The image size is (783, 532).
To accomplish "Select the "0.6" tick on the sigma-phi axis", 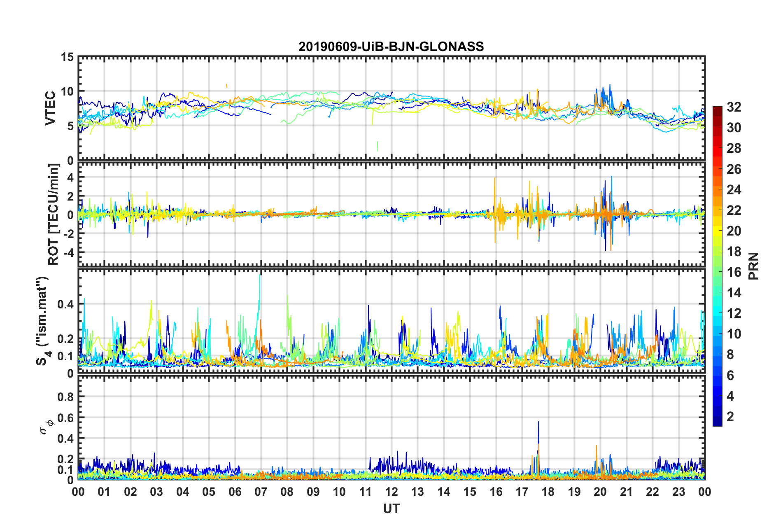I will pyautogui.click(x=65, y=418).
